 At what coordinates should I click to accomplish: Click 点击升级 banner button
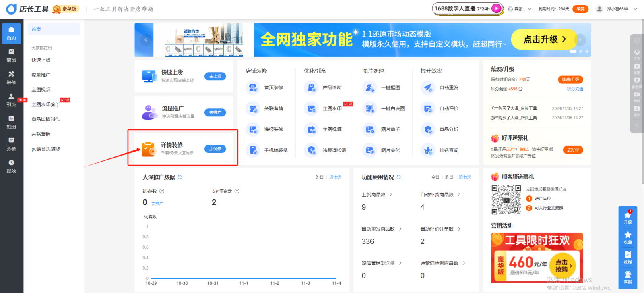click(x=544, y=39)
